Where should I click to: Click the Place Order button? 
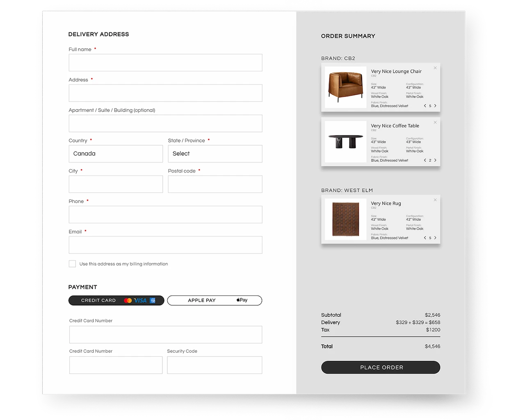tap(381, 367)
